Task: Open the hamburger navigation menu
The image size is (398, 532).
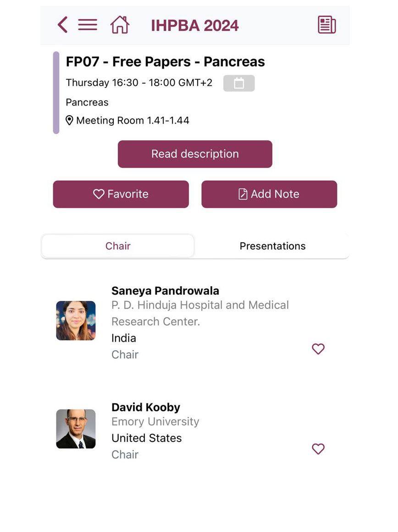Action: click(88, 25)
